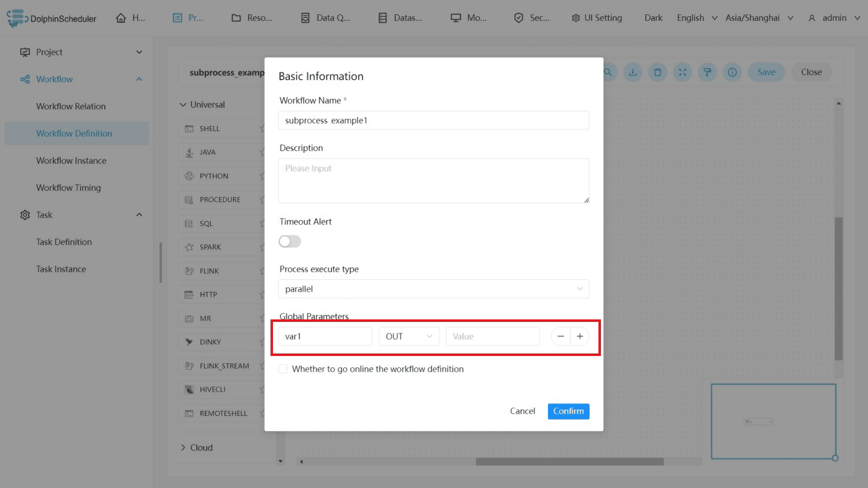Open the Process execute type dropdown
This screenshot has width=868, height=488.
(x=433, y=289)
